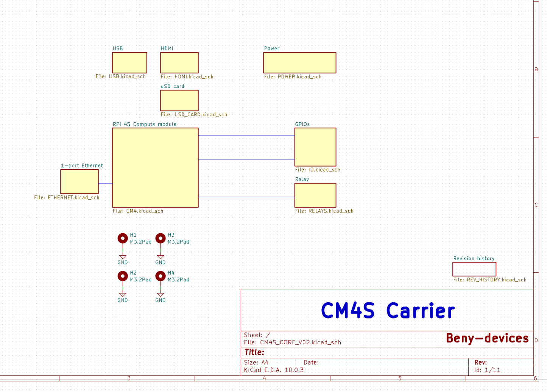Viewport: 547px width, 392px height.
Task: Click the 'Relay' sheet name text
Action: point(302,179)
